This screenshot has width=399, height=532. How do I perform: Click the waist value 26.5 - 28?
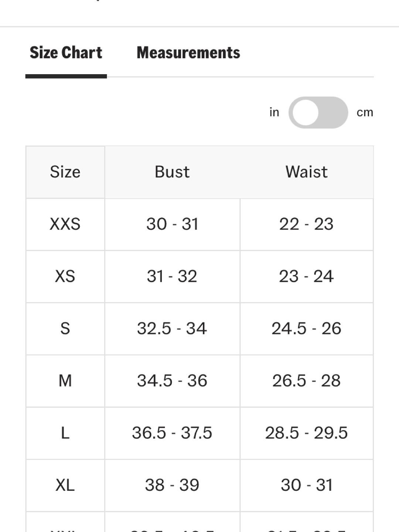click(x=306, y=381)
